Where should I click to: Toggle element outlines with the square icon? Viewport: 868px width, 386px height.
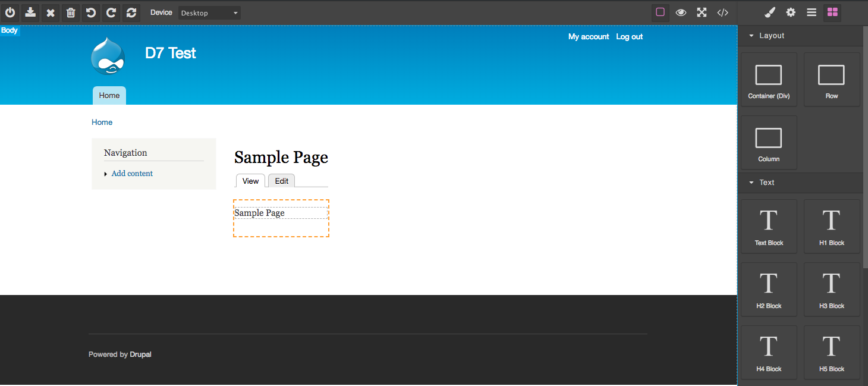click(660, 12)
